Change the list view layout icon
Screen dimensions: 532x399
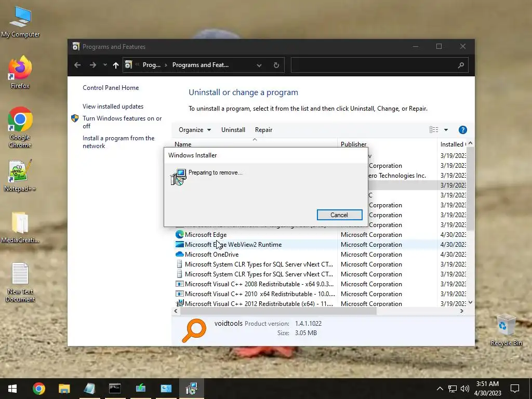(x=434, y=130)
